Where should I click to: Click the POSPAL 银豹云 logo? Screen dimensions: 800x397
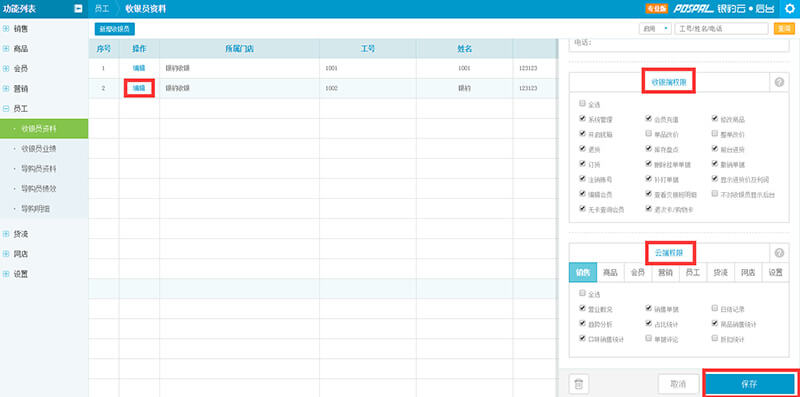[x=724, y=9]
